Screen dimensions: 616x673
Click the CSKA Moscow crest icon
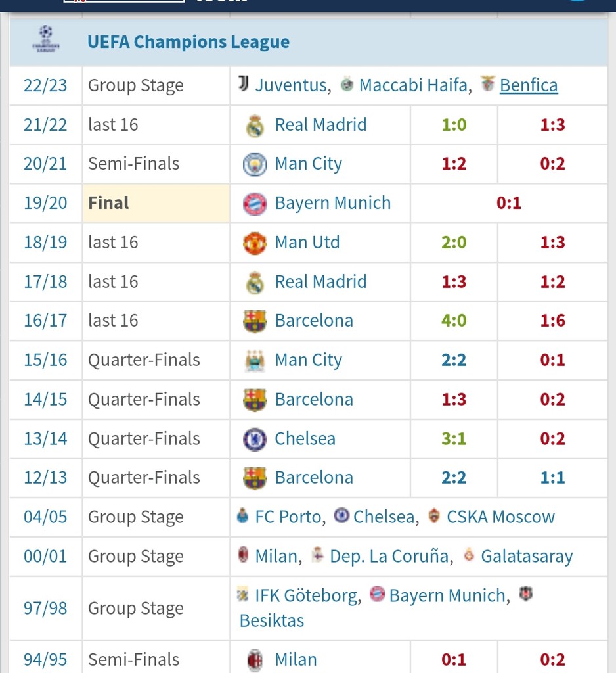point(435,516)
